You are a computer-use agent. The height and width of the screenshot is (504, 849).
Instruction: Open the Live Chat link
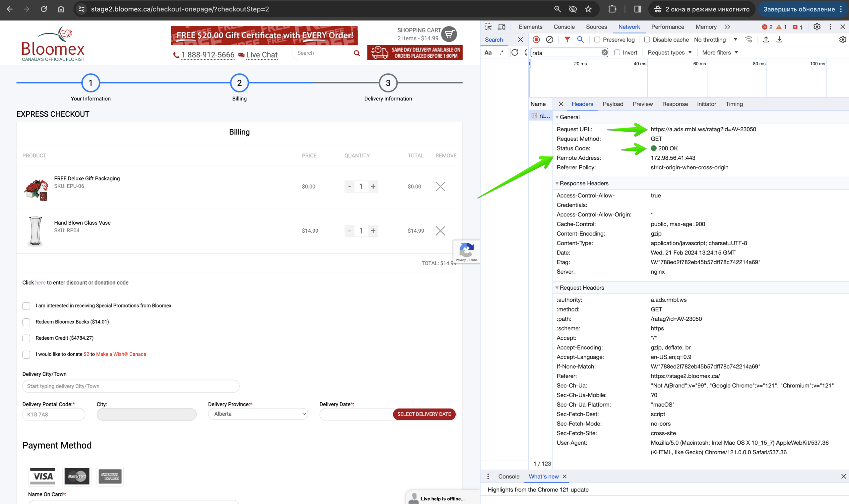262,55
